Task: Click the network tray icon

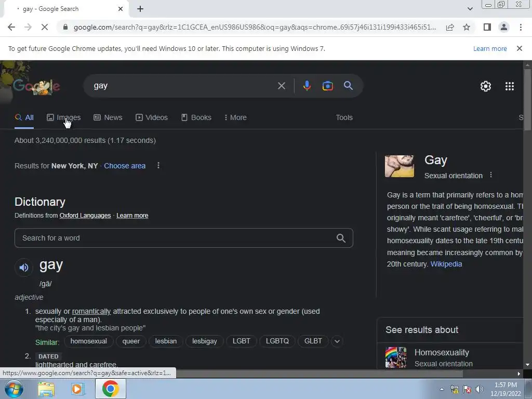Action: 454,389
